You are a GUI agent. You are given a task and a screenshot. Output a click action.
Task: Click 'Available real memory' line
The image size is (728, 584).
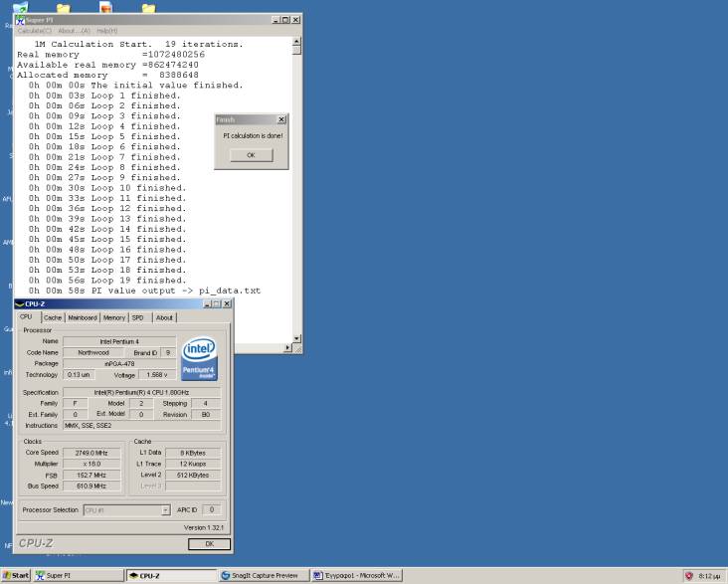pos(107,65)
